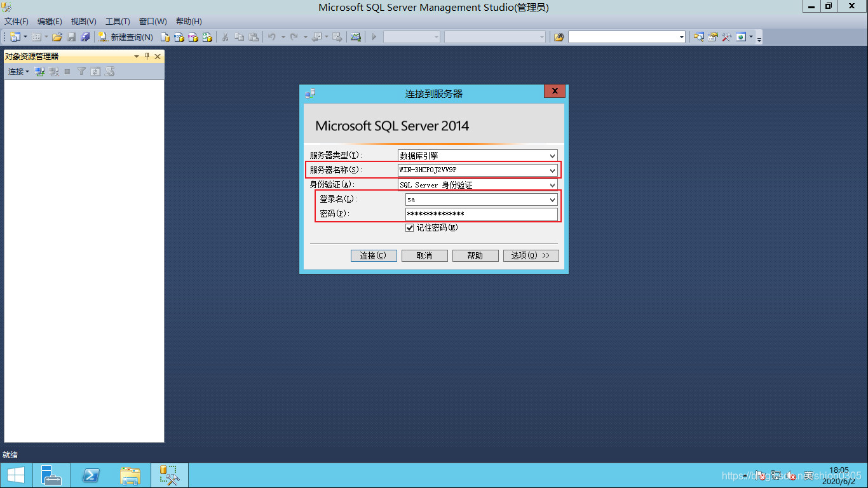Open the 帮助(H) menu
The height and width of the screenshot is (488, 868).
click(189, 21)
